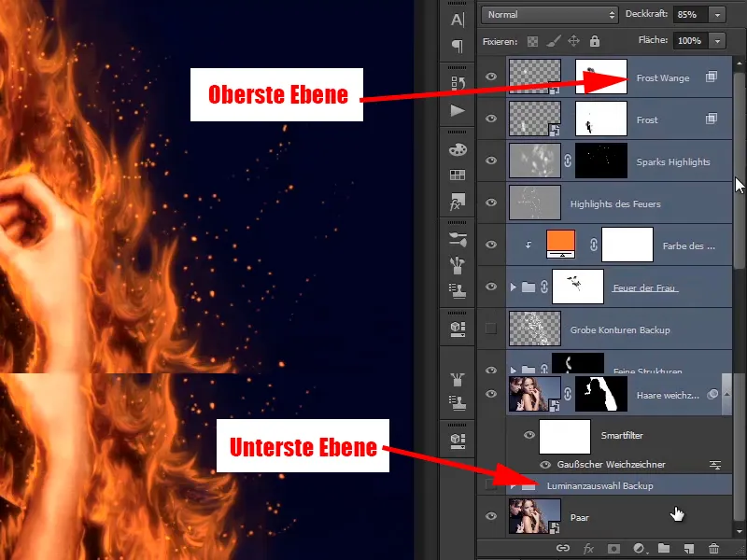Delete layer with trash icon
Viewport: 747px width, 560px height.
[x=713, y=549]
